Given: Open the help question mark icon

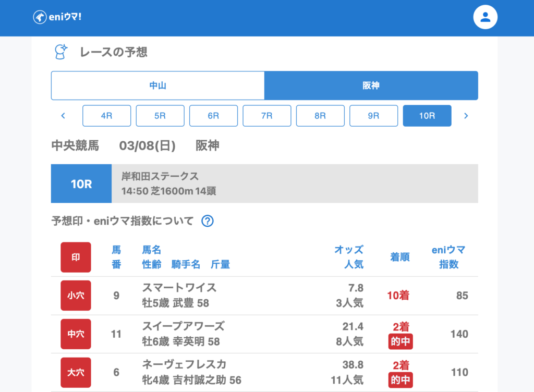Looking at the screenshot, I should pyautogui.click(x=208, y=221).
